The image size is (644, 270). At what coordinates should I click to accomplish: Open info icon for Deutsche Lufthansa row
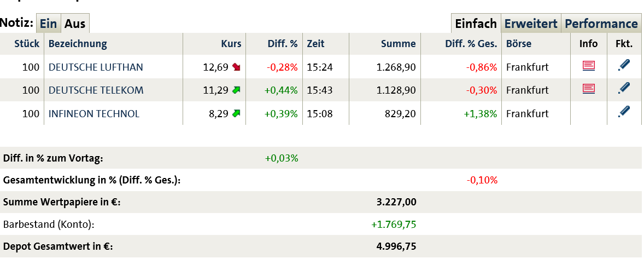589,66
